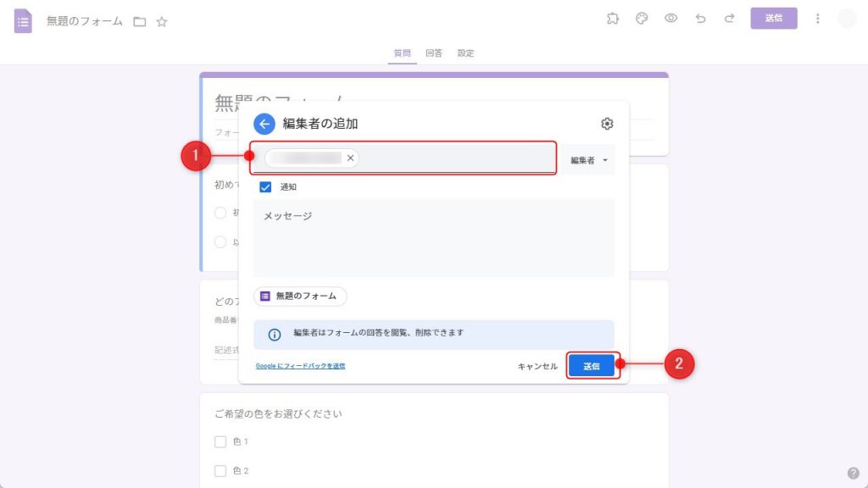Preview the form with eye icon

(x=671, y=19)
